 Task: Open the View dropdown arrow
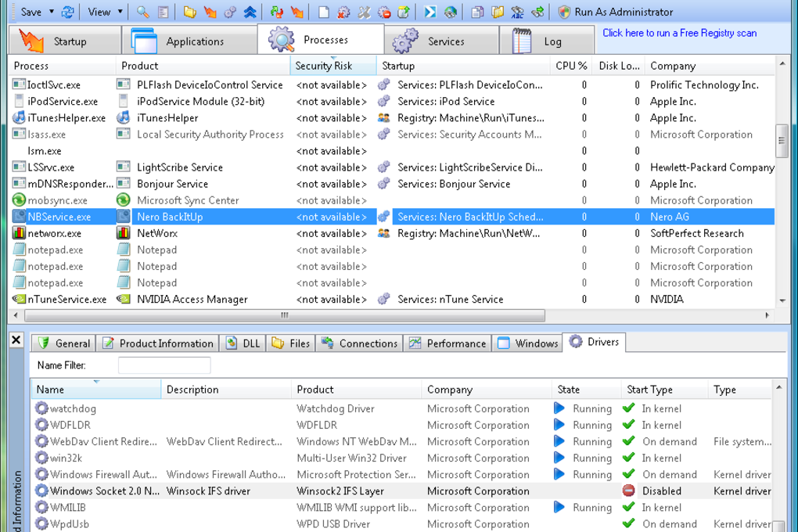click(120, 12)
